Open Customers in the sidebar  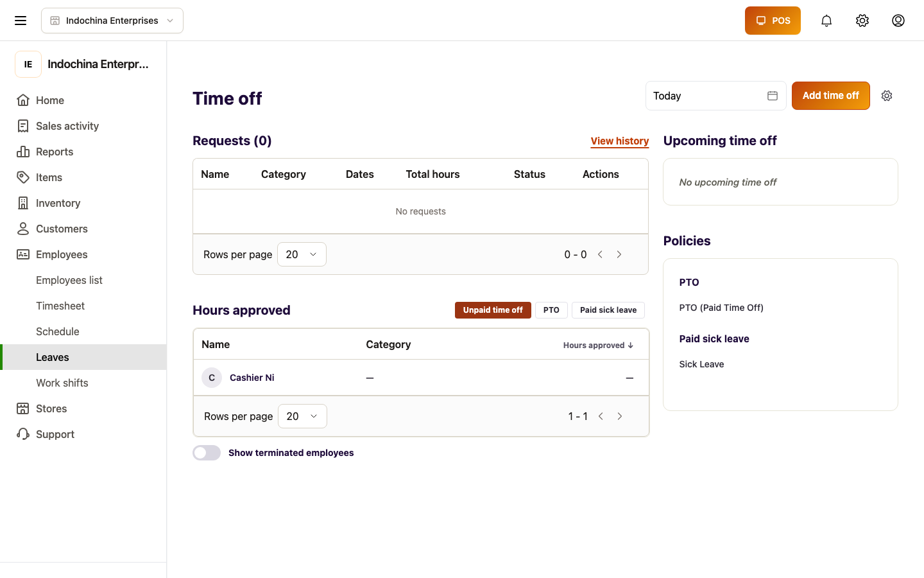(83, 229)
